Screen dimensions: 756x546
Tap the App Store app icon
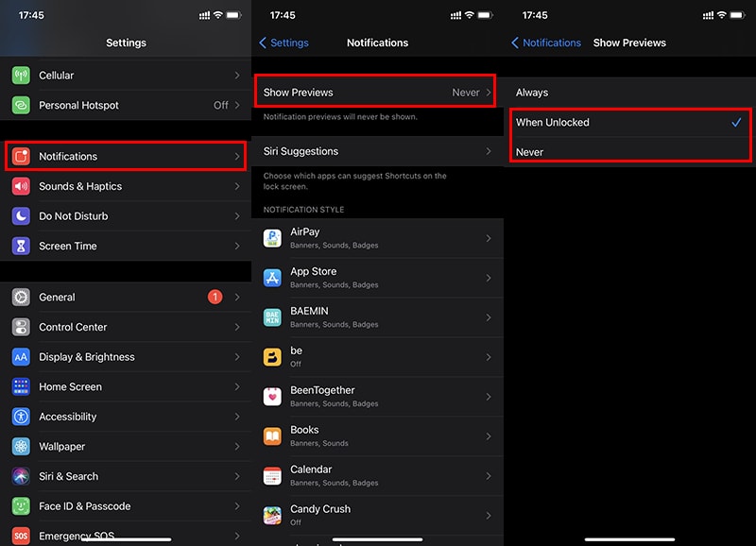click(272, 278)
